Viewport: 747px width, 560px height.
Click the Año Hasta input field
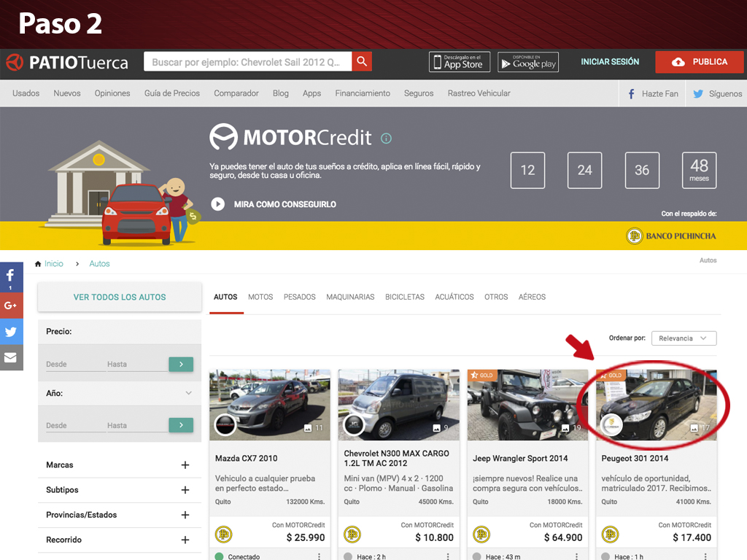[x=137, y=426]
